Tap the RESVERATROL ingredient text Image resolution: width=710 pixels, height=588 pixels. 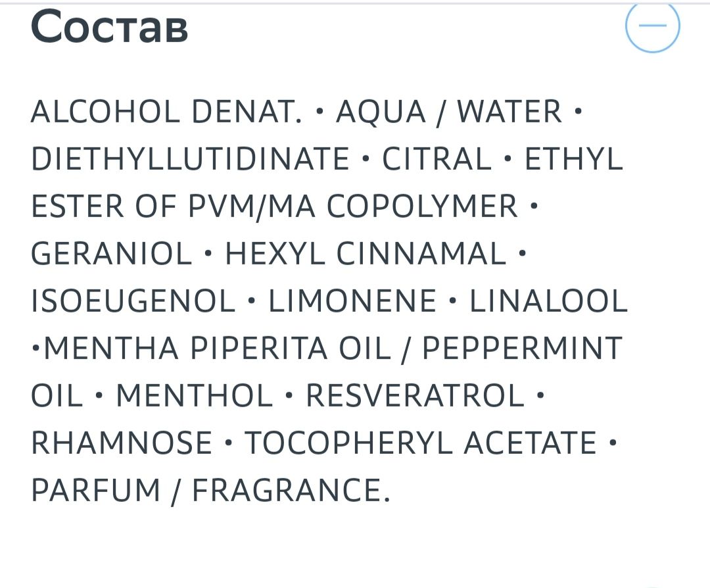pos(415,395)
